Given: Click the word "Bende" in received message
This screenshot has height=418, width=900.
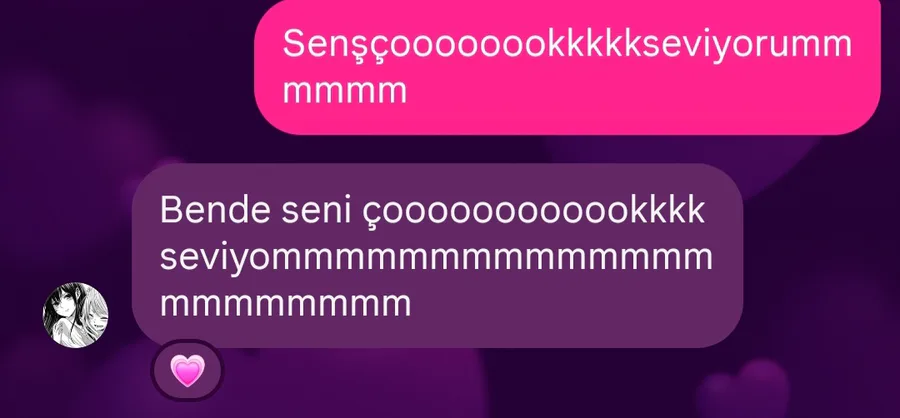Looking at the screenshot, I should (x=215, y=211).
